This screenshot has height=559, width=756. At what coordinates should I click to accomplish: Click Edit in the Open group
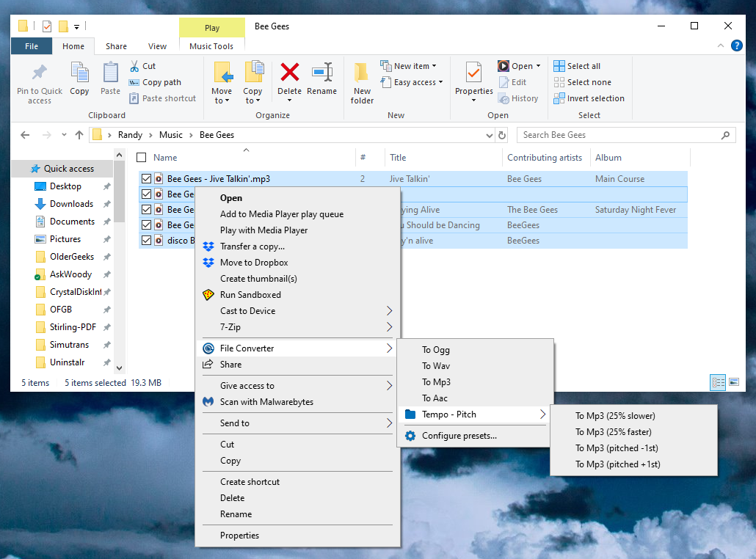pos(512,82)
